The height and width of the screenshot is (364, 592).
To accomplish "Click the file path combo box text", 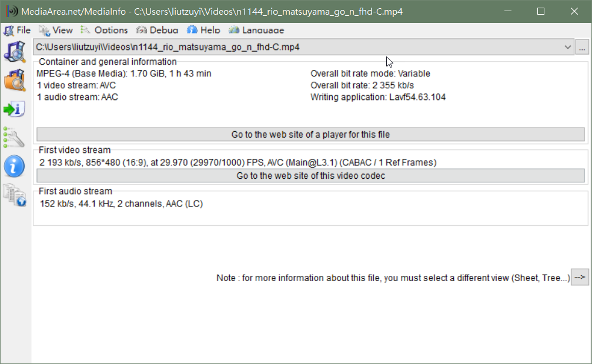I will coord(168,47).
